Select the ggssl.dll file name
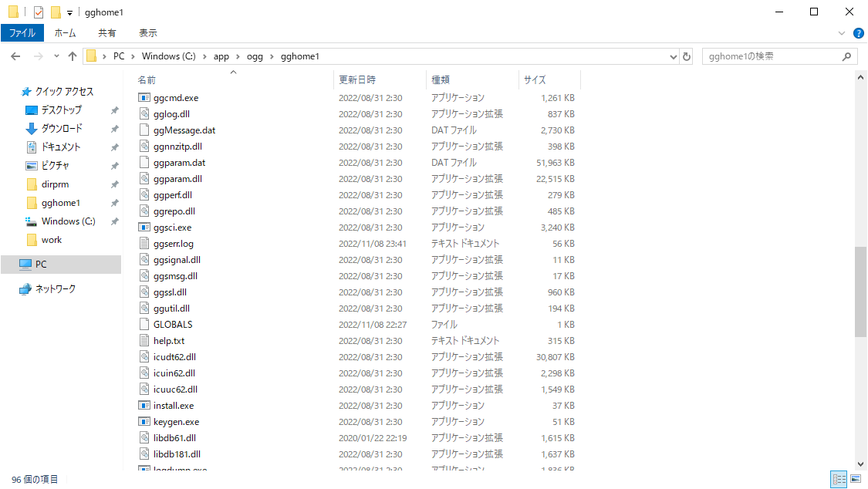The width and height of the screenshot is (868, 489). [x=170, y=292]
